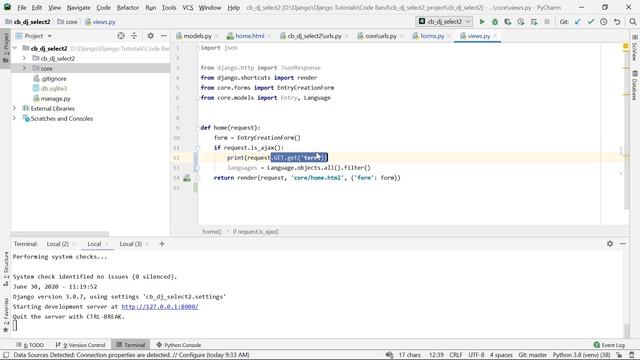Revert changes with the rollback icon
Screen dimensions: 640x360
(x=617, y=22)
